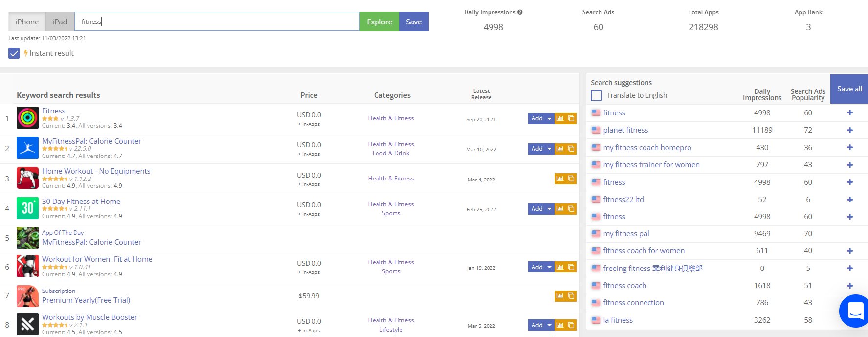Open Food & Drink category link
868x337 pixels.
point(391,153)
